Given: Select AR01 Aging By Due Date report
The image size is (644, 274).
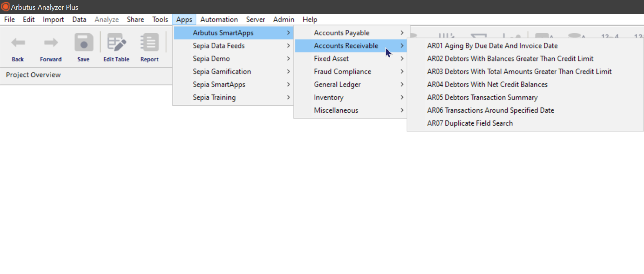Looking at the screenshot, I should tap(492, 46).
